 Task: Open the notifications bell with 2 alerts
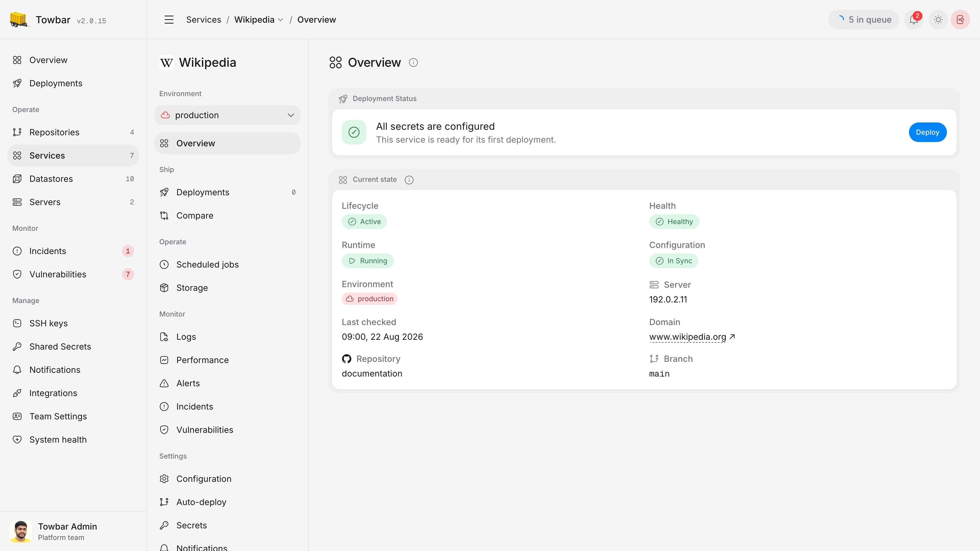(x=914, y=19)
